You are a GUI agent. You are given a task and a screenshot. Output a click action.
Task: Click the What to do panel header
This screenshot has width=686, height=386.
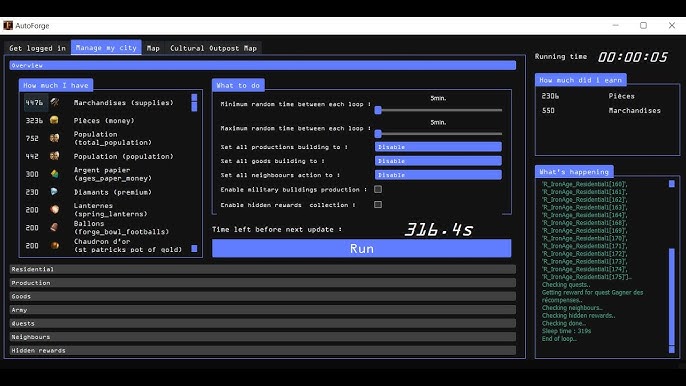(x=238, y=85)
